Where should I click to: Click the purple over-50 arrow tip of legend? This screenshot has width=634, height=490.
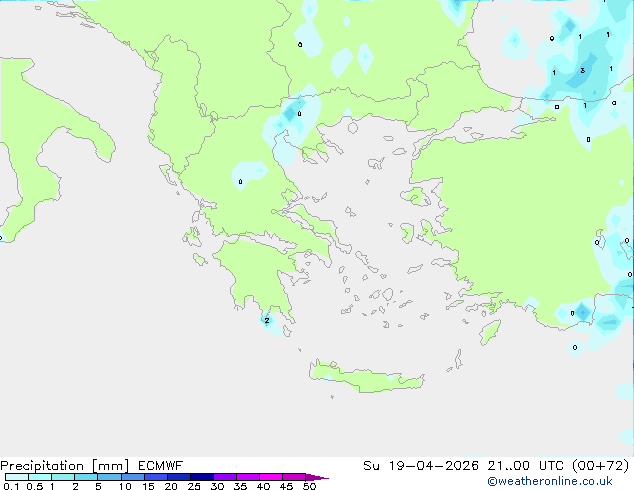coord(317,477)
